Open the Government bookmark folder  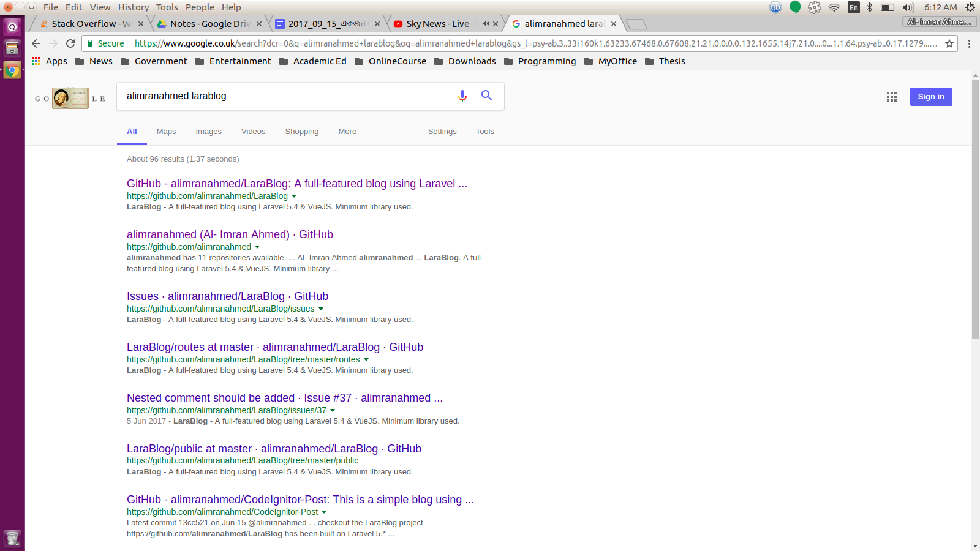pyautogui.click(x=154, y=61)
